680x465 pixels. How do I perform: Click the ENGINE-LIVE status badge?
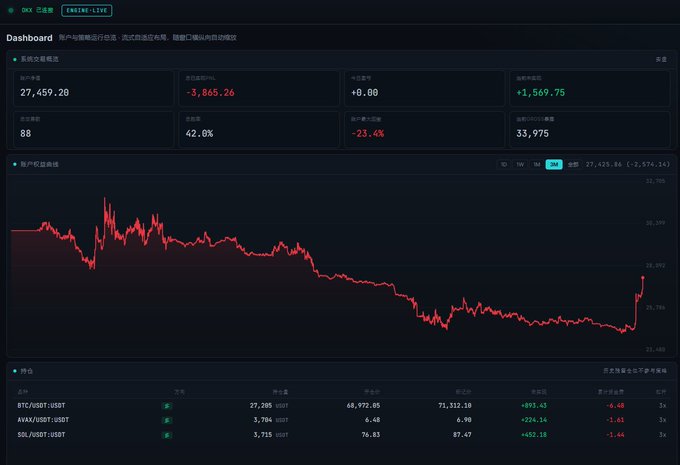click(x=87, y=10)
